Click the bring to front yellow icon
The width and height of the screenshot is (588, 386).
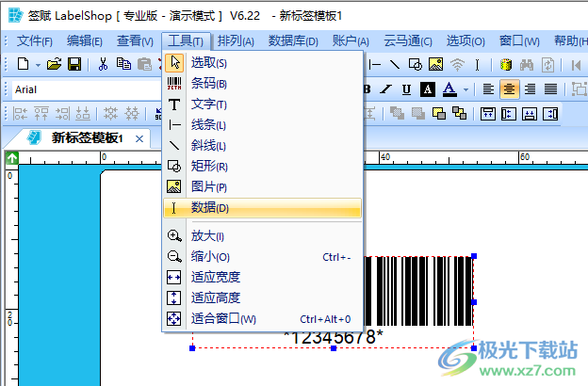click(439, 113)
